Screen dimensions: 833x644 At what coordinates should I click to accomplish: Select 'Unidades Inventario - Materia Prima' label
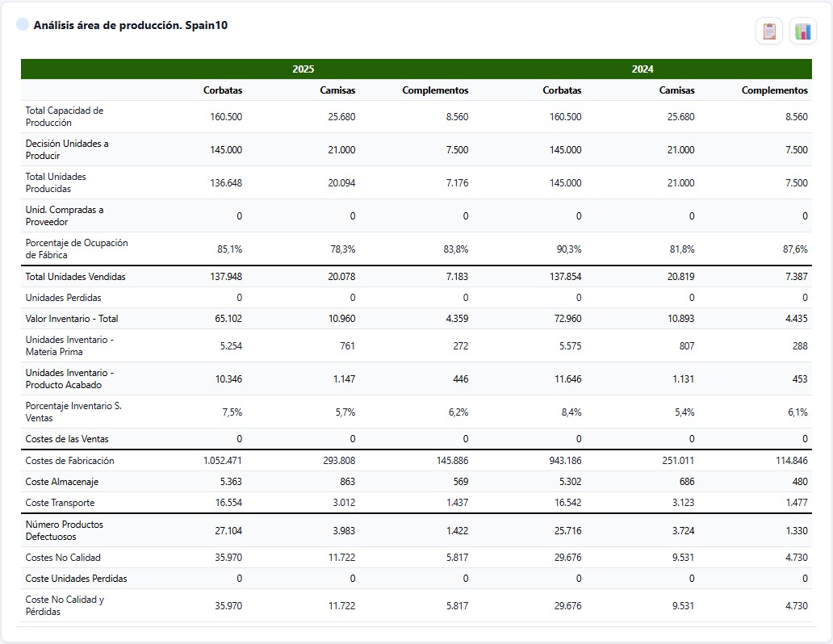click(x=69, y=345)
